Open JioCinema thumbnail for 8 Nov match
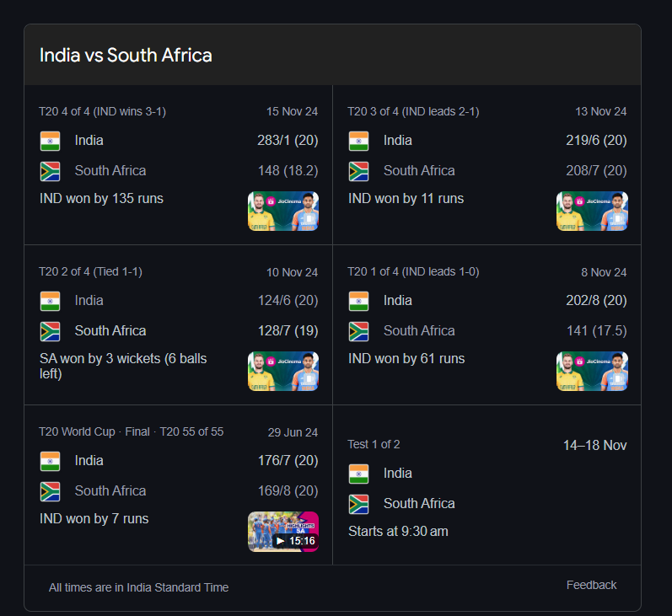672x616 pixels. pos(592,372)
